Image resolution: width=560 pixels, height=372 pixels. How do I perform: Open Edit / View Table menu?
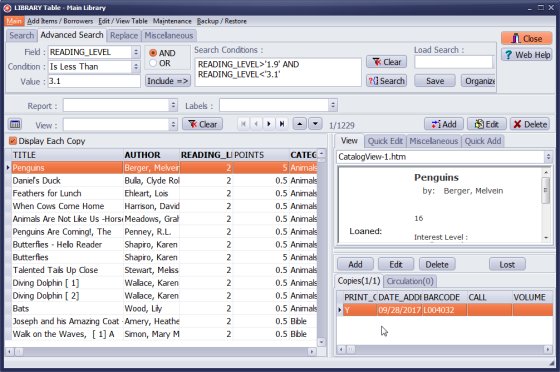(123, 21)
